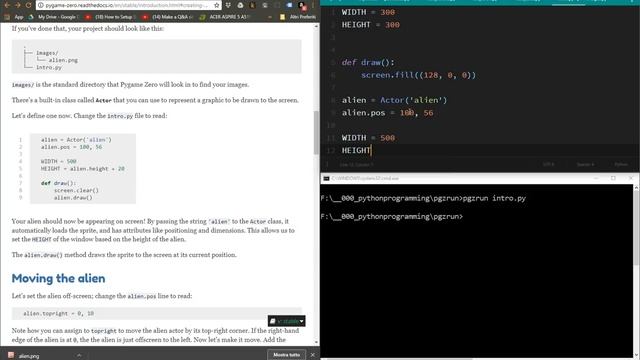Click 'WIDTH = 500' line in the editor
The height and width of the screenshot is (360, 640).
[x=368, y=138]
